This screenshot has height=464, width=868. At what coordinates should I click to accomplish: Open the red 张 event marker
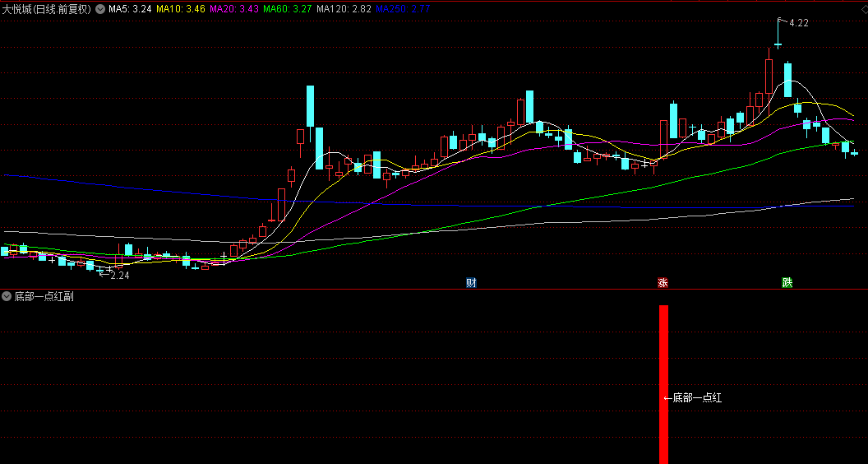[663, 283]
